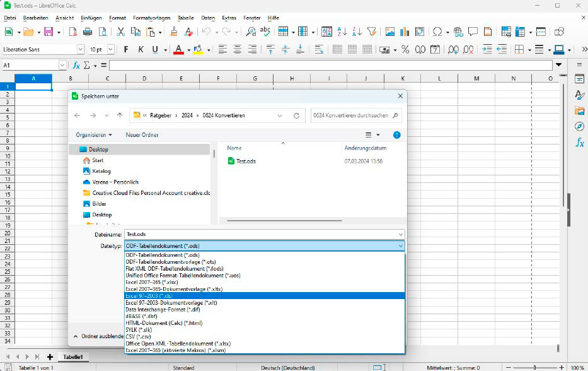The image size is (588, 371).
Task: Apply percent format from the toolbar
Action: tap(405, 49)
